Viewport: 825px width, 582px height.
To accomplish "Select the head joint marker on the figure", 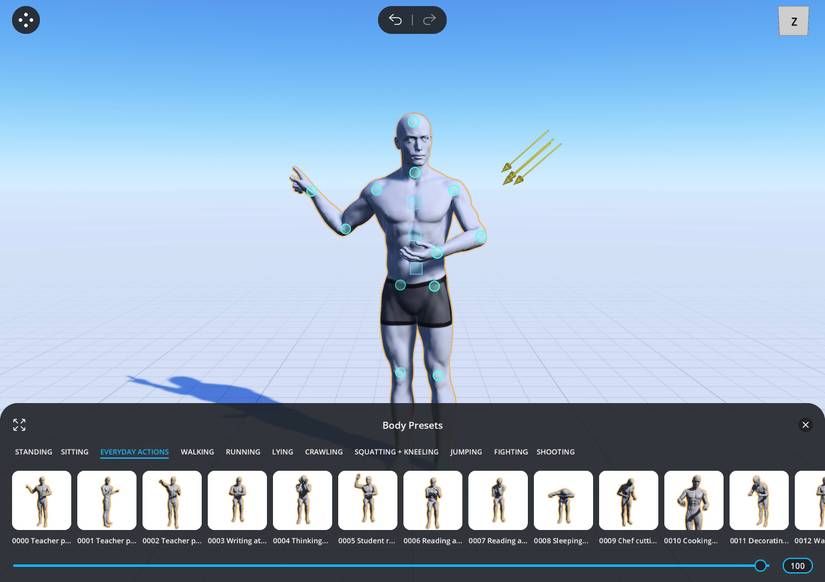I will click(412, 122).
